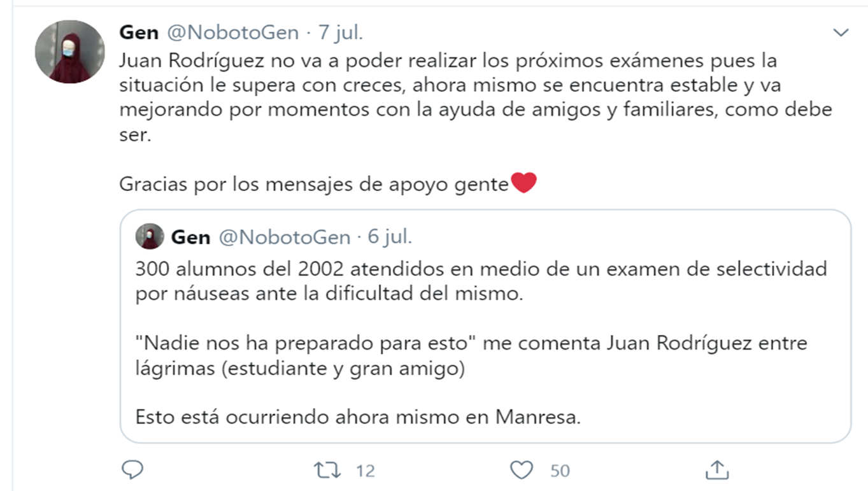Open the share tweet icon
Screen dimensions: 868x491
(x=717, y=469)
